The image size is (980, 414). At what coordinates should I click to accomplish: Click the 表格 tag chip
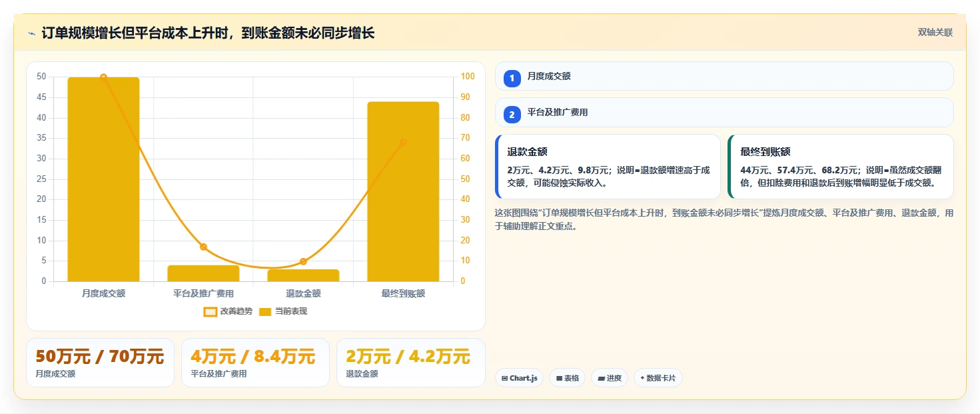(x=567, y=378)
